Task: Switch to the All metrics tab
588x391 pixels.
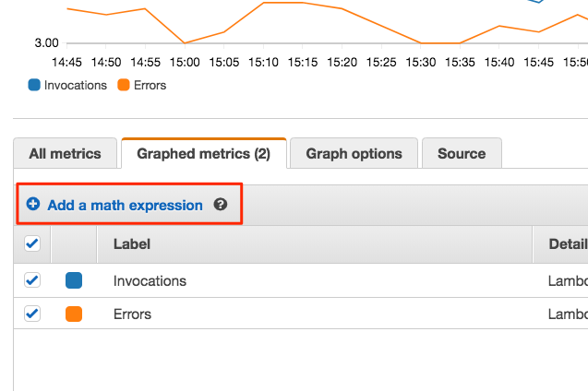Action: 65,154
